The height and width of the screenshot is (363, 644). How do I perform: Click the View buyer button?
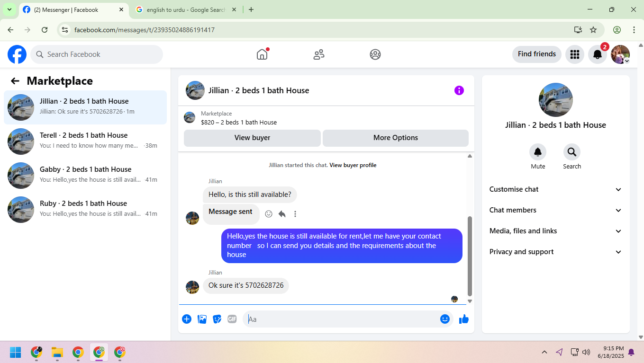coord(252,138)
